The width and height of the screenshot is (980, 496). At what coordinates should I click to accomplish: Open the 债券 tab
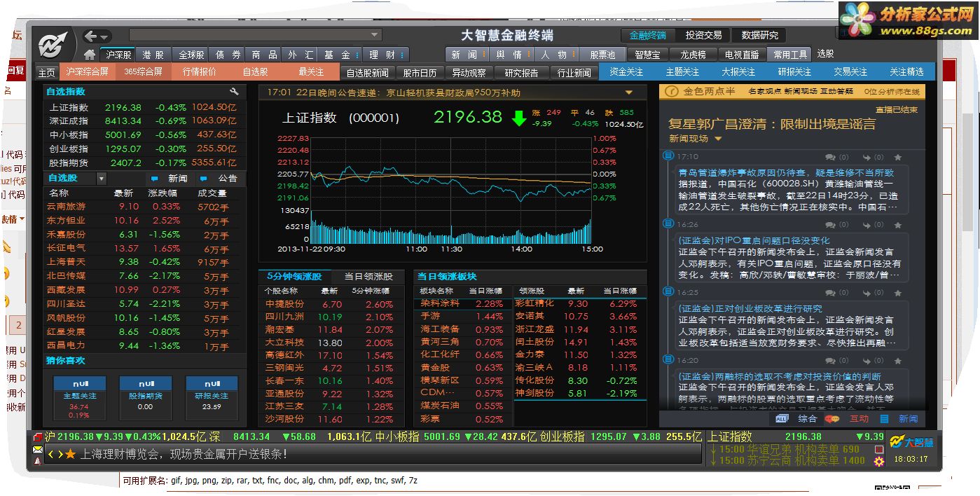(228, 55)
